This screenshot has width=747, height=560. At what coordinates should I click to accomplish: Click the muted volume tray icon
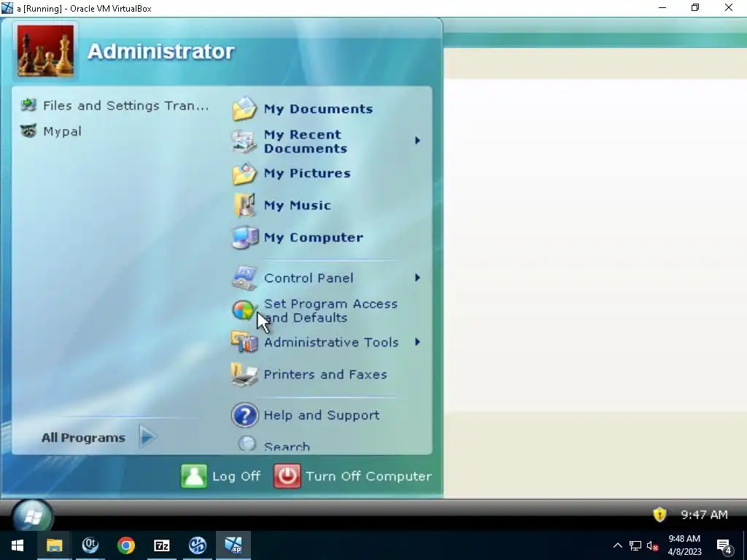[x=653, y=545]
